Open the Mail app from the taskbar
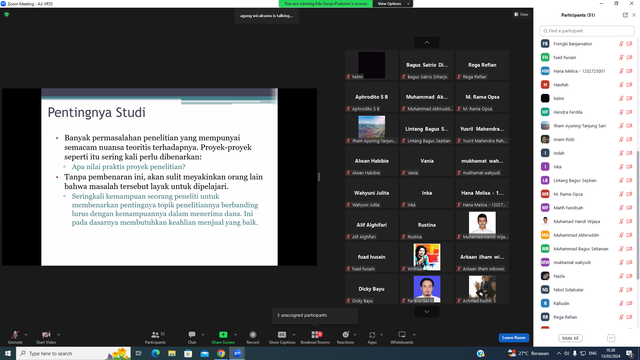This screenshot has width=640, height=360. (x=204, y=353)
